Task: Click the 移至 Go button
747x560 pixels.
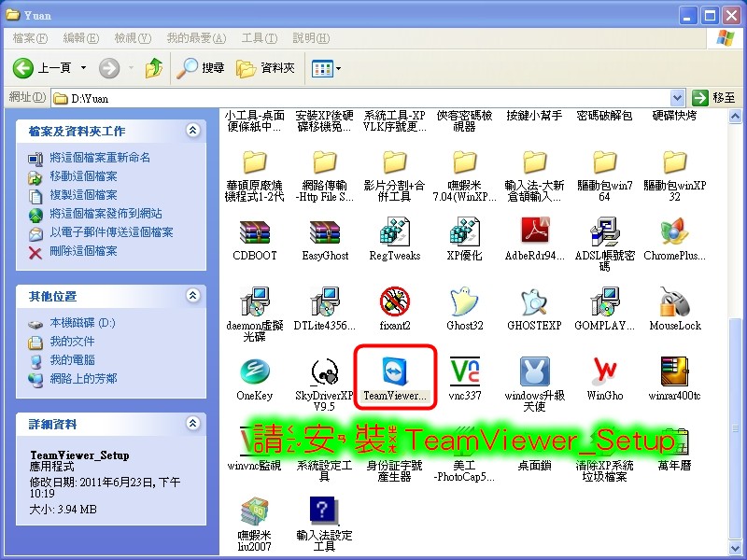Action: click(x=713, y=98)
